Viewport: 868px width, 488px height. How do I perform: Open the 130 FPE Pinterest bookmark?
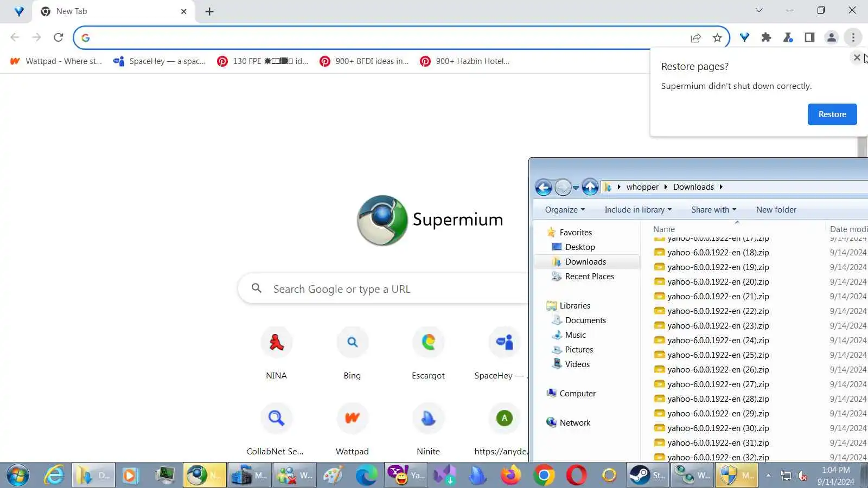(263, 61)
